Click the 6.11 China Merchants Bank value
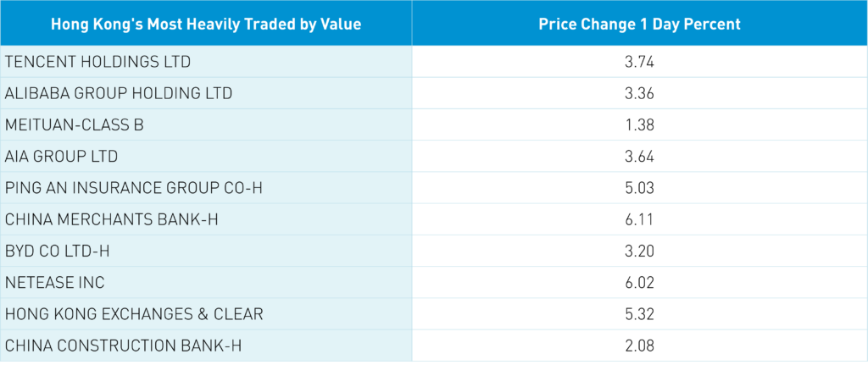 click(639, 219)
